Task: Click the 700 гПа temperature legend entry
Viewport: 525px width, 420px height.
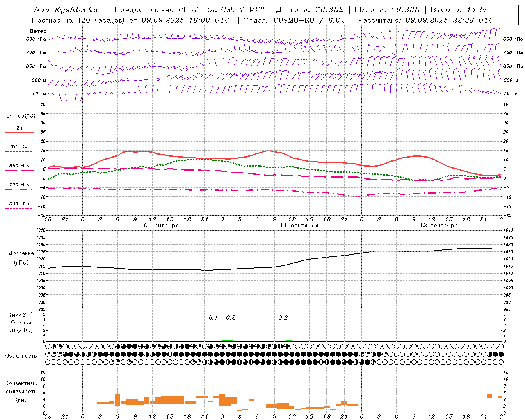Action: coord(19,185)
